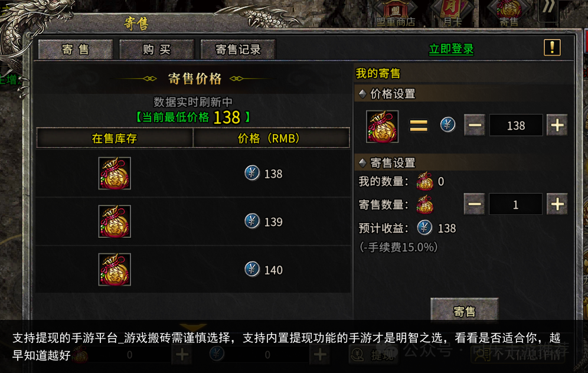588x373 pixels.
Task: Select the money bag item priced 138
Action: pyautogui.click(x=115, y=173)
